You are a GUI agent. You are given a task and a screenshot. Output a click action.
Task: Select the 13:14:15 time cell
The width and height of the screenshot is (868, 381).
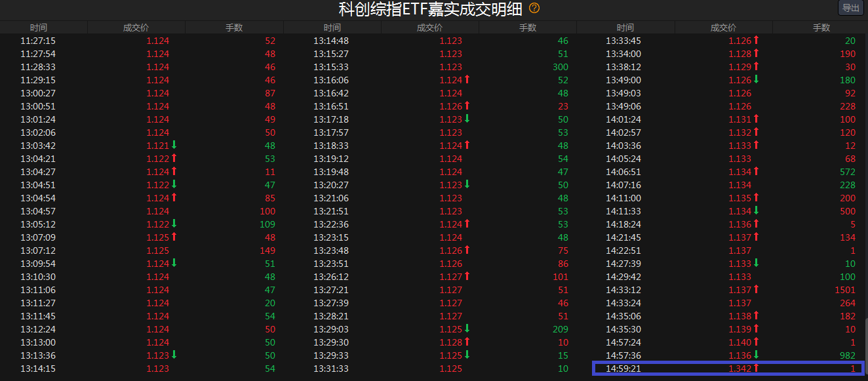coord(38,369)
